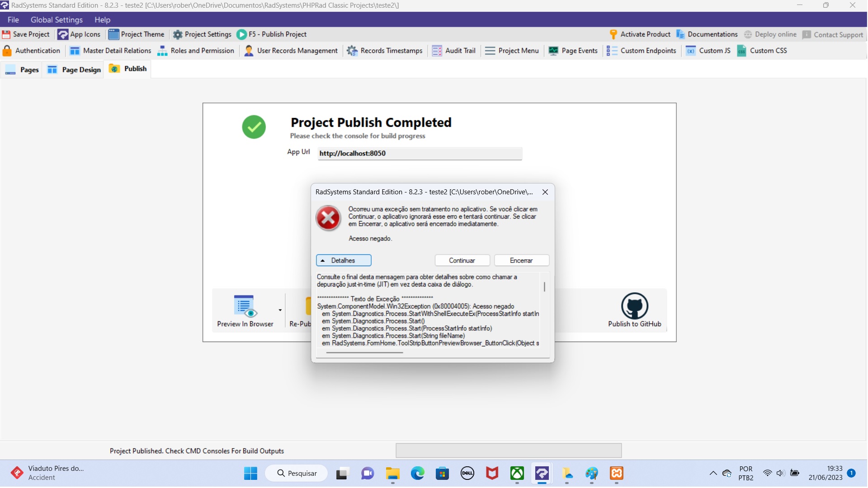Open User Records Management
Image resolution: width=868 pixels, height=488 pixels.
pyautogui.click(x=291, y=51)
